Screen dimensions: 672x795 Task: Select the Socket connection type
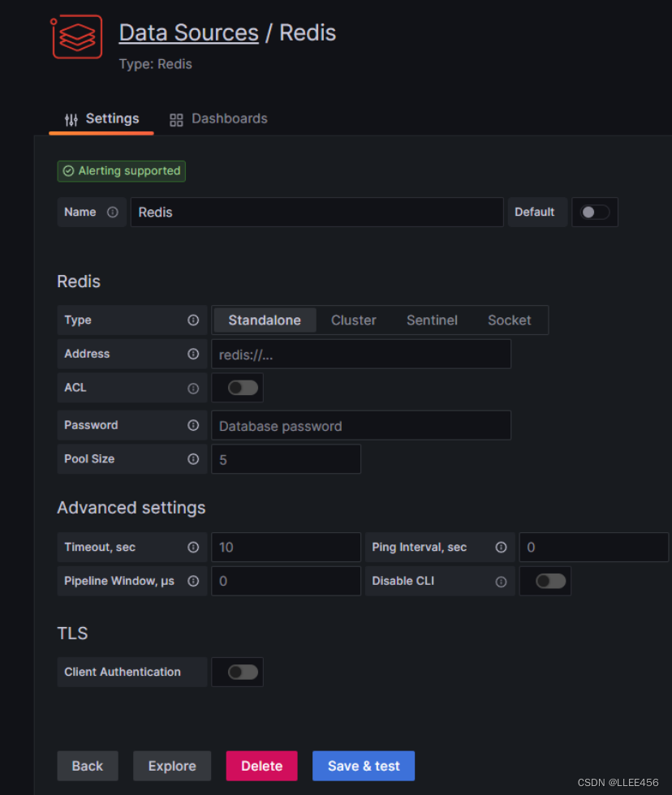(x=509, y=320)
